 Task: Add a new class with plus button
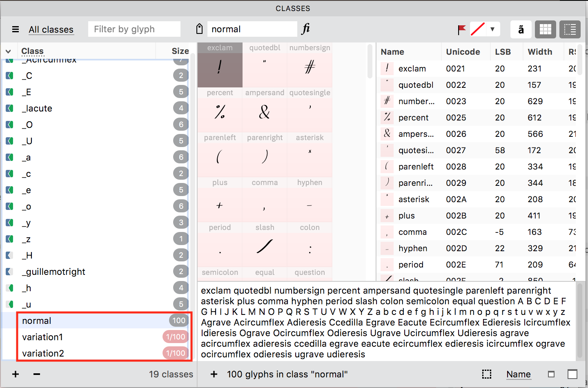click(x=16, y=374)
